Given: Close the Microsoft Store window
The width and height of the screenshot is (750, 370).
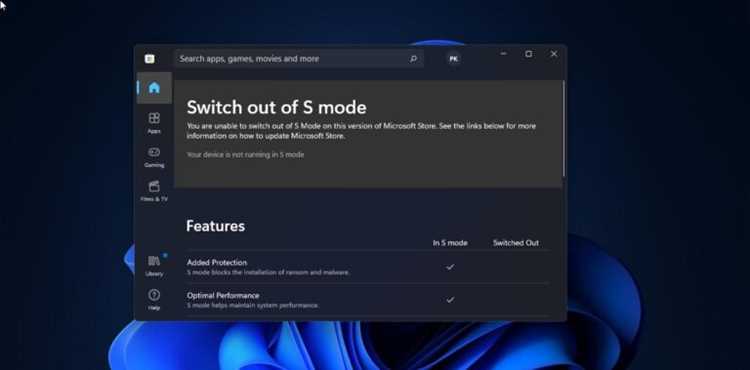Looking at the screenshot, I should [x=554, y=54].
